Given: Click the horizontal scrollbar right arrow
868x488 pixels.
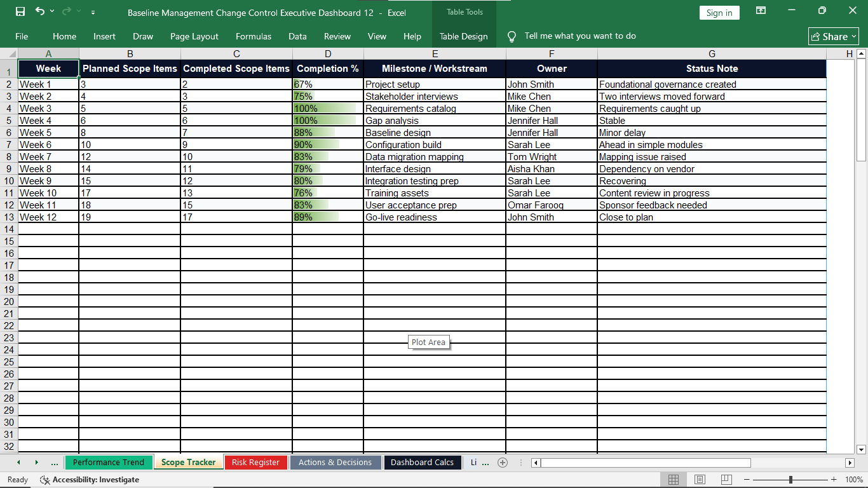Looking at the screenshot, I should pyautogui.click(x=850, y=463).
